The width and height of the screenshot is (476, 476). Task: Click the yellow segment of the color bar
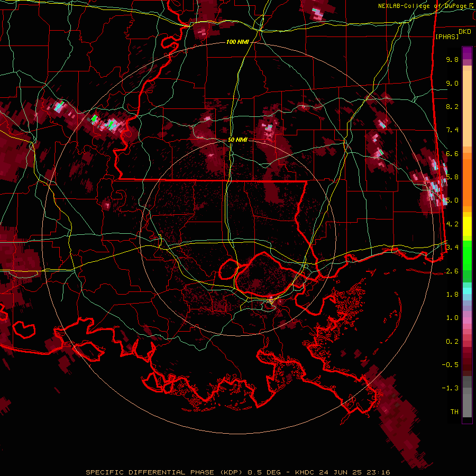[x=467, y=227]
